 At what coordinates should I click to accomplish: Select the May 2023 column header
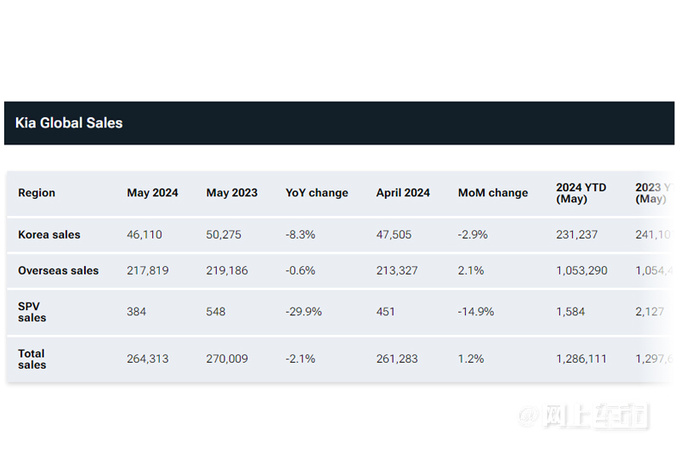coord(232,193)
